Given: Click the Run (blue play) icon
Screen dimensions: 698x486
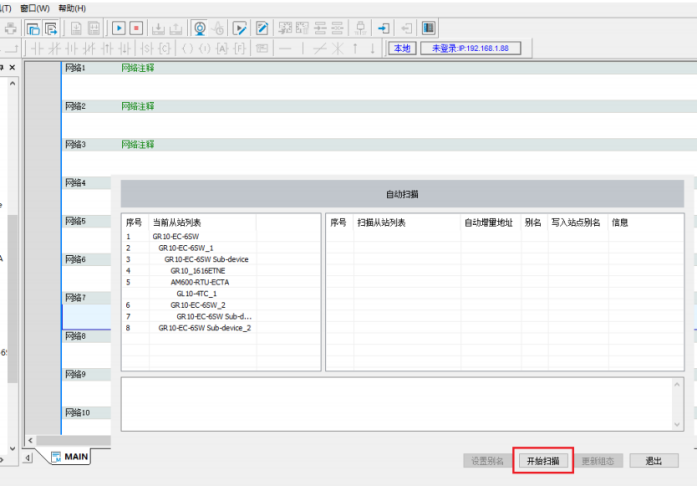Looking at the screenshot, I should 118,28.
